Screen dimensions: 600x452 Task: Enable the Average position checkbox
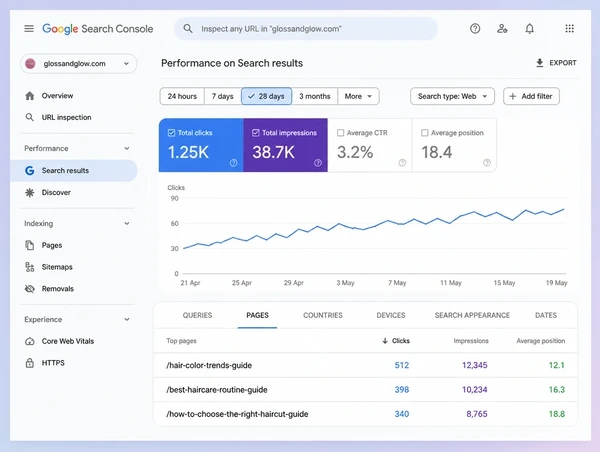pyautogui.click(x=424, y=133)
